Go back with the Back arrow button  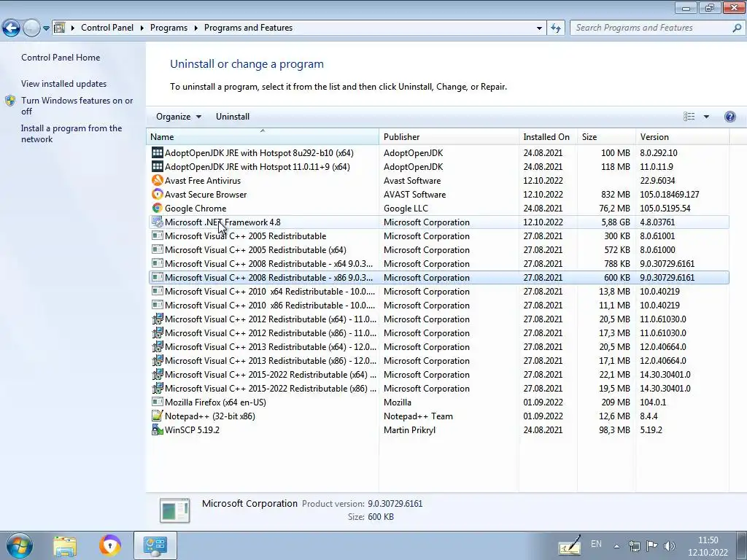click(12, 28)
